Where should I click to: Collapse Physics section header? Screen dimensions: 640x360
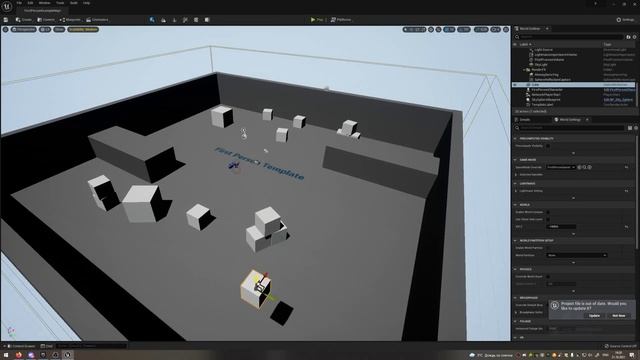click(515, 269)
